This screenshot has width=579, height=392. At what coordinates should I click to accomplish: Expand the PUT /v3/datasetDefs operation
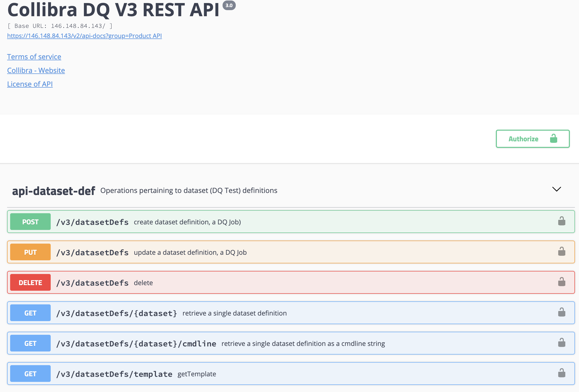point(291,252)
